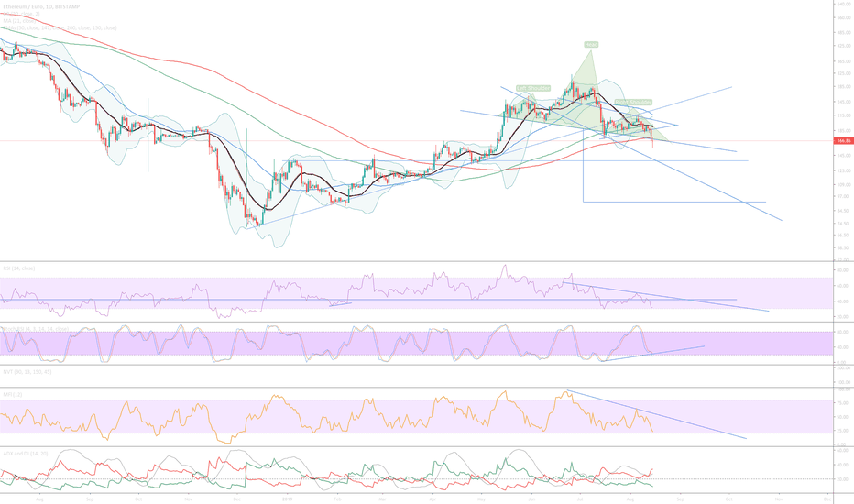
Task: Click the 215.00 price axis label
Action: click(x=844, y=115)
